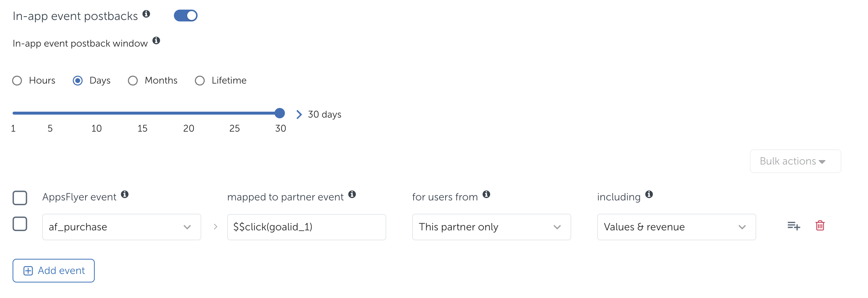Choose Lifetime as the postback window unit

[200, 80]
